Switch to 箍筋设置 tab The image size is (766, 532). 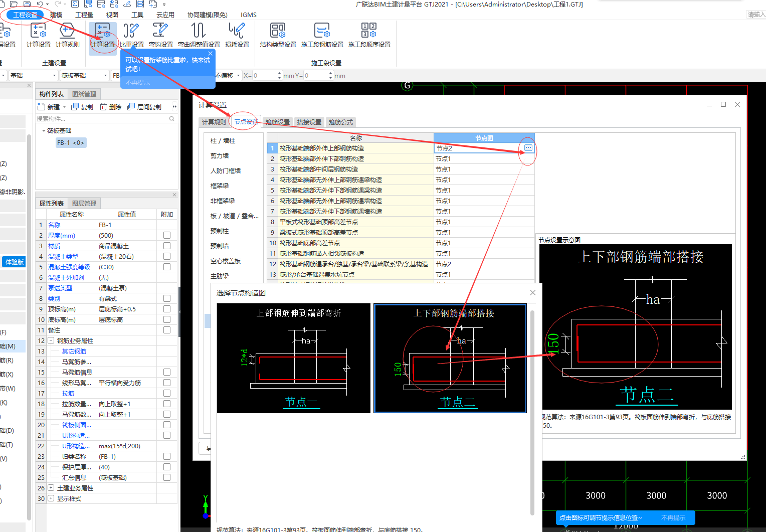click(x=278, y=122)
